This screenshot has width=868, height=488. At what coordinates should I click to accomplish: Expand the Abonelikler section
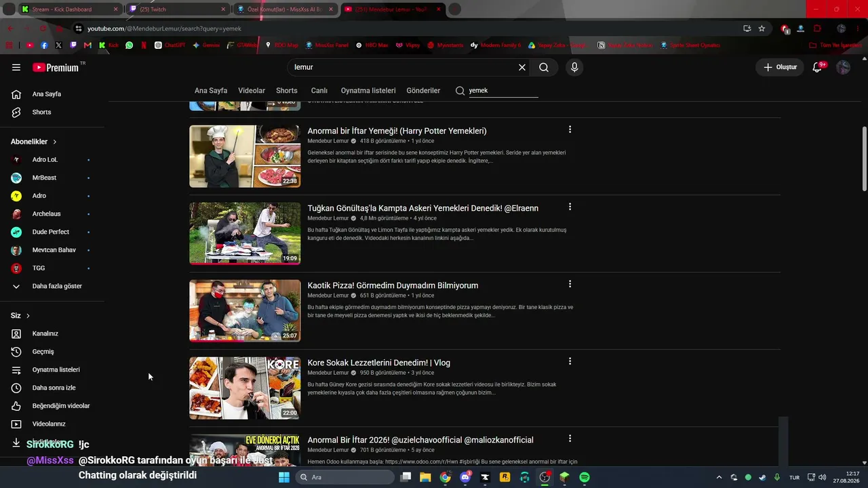tap(34, 142)
